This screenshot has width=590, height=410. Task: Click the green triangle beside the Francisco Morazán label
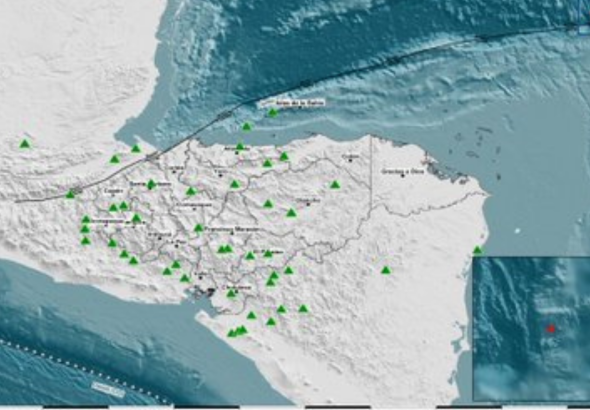199,228
